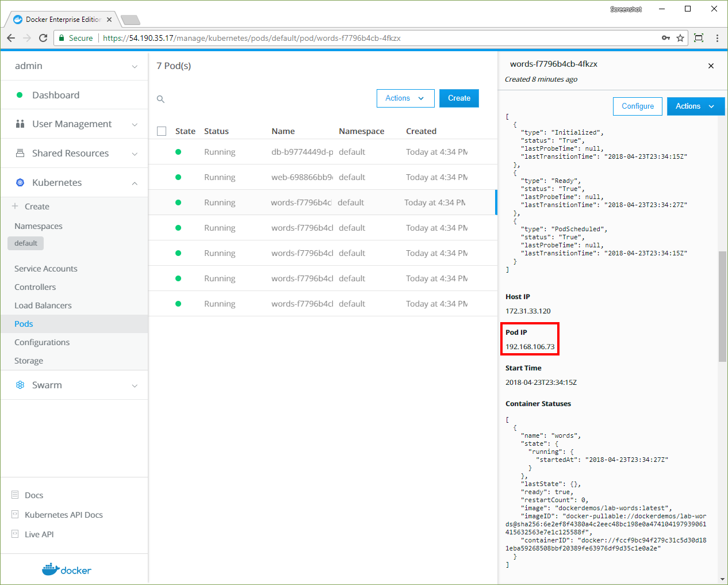The width and height of the screenshot is (728, 585).
Task: Reload the page using browser refresh icon
Action: pos(43,38)
